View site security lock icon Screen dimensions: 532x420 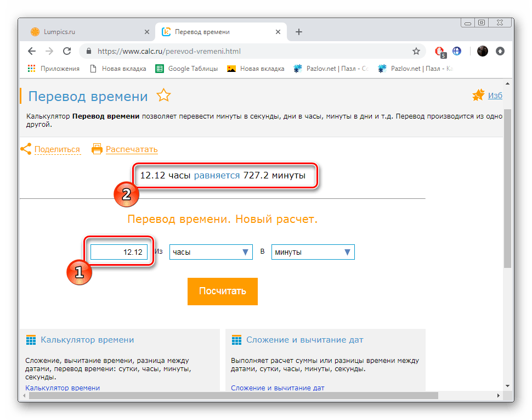pos(89,51)
